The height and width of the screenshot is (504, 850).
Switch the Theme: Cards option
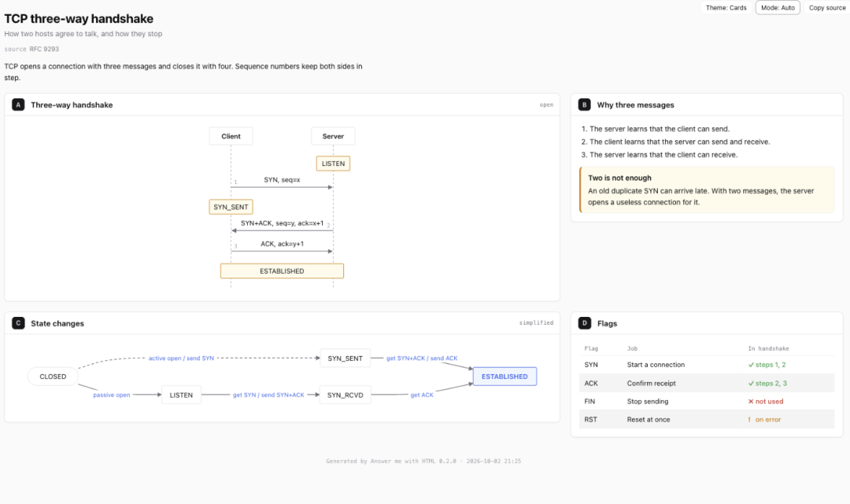click(x=726, y=8)
